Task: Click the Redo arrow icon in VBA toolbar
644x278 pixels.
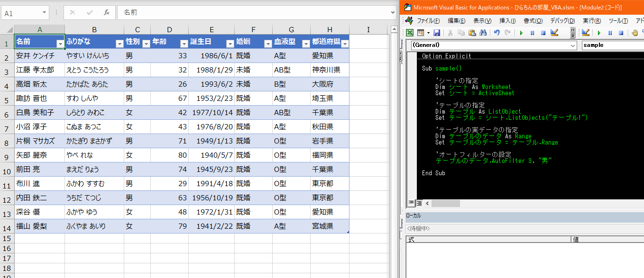Action: coord(508,33)
